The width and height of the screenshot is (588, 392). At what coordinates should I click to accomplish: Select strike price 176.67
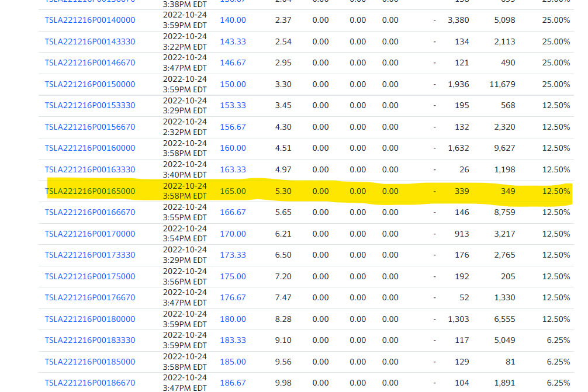coord(233,297)
